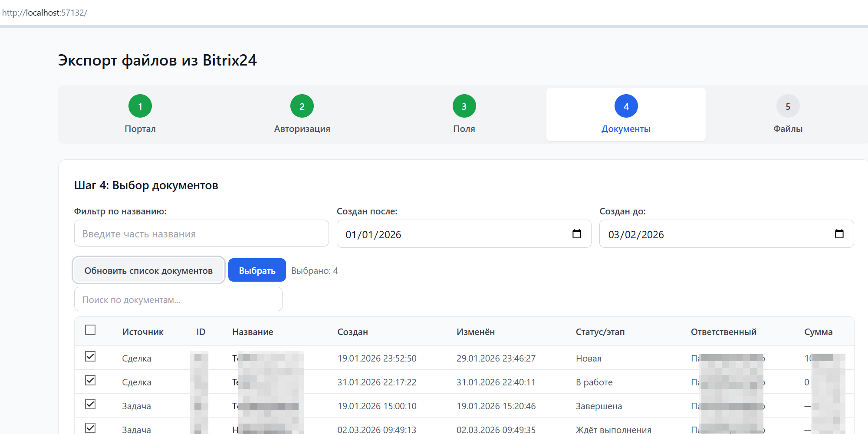The height and width of the screenshot is (434, 868).
Task: Open calendar picker for Создан после
Action: click(x=576, y=234)
